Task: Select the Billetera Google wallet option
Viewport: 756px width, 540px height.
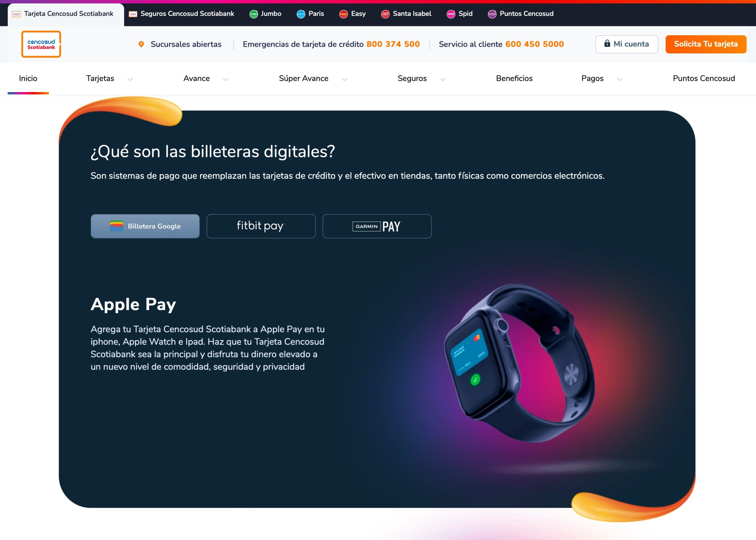Action: 145,226
